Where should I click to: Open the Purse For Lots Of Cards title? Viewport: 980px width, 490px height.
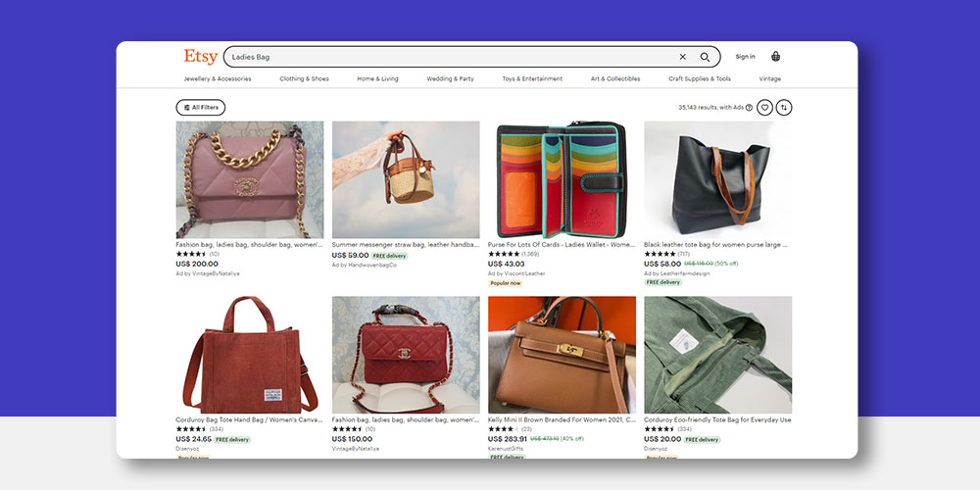pos(562,245)
